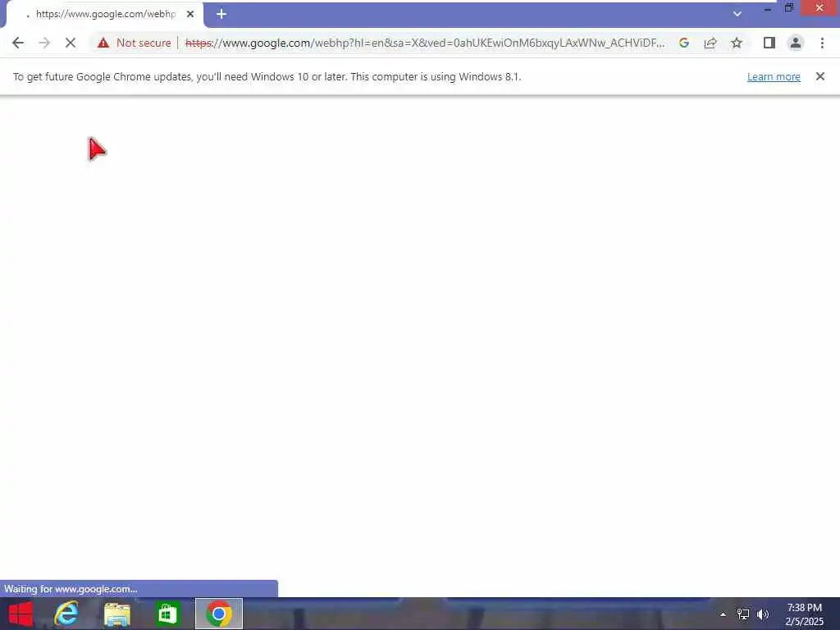The width and height of the screenshot is (840, 630).
Task: Open a new tab
Action: pyautogui.click(x=221, y=14)
